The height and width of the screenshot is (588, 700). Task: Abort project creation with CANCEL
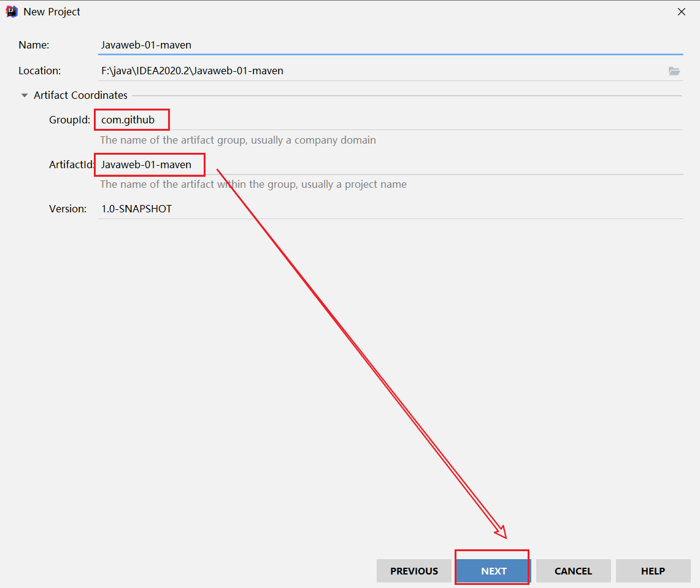pos(573,571)
